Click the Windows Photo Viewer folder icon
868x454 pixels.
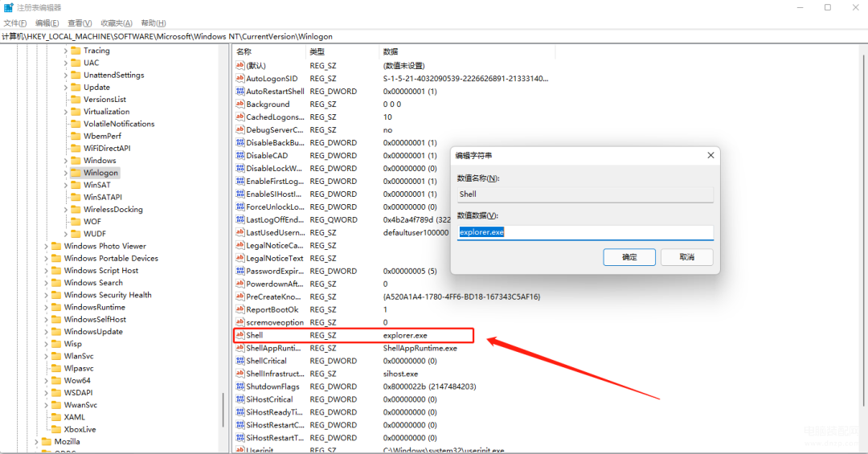pos(56,246)
